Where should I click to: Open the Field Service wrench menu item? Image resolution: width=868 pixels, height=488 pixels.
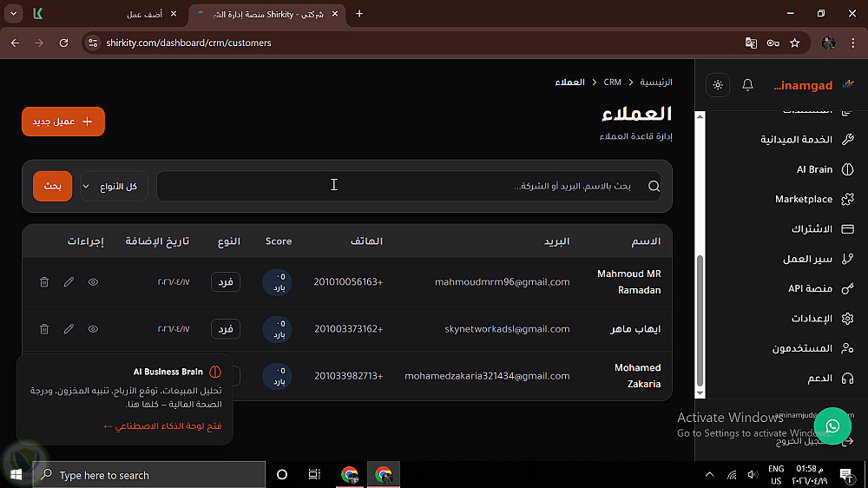[807, 140]
